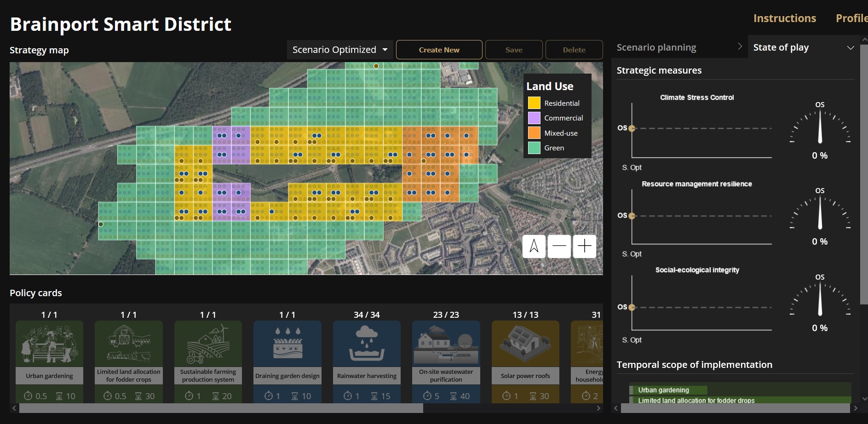This screenshot has height=424, width=868.
Task: Open the Instructions page
Action: pos(784,18)
